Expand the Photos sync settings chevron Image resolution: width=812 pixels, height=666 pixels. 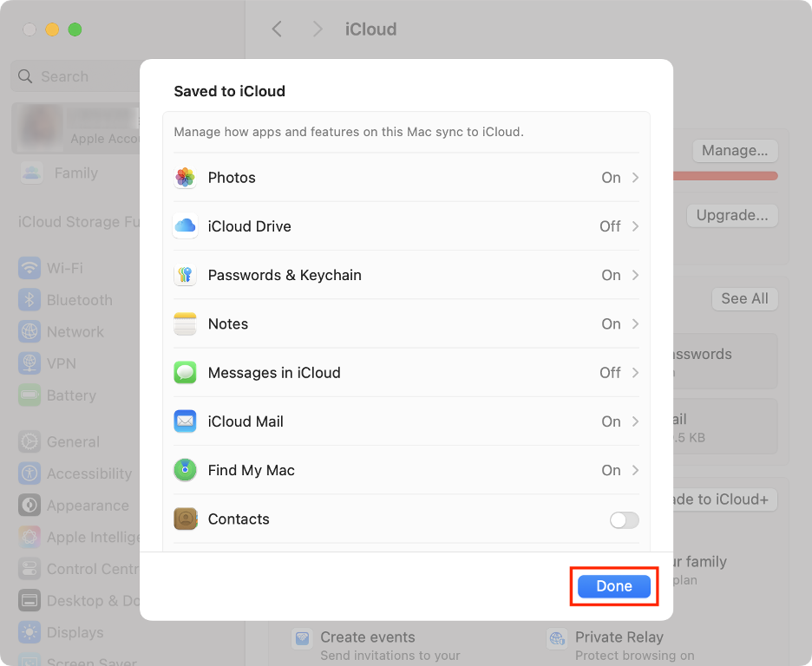click(x=634, y=177)
